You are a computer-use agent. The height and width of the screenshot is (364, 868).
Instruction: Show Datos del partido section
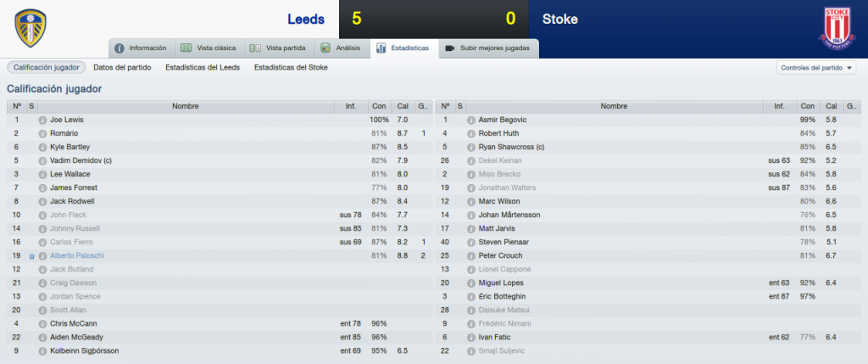pos(122,68)
